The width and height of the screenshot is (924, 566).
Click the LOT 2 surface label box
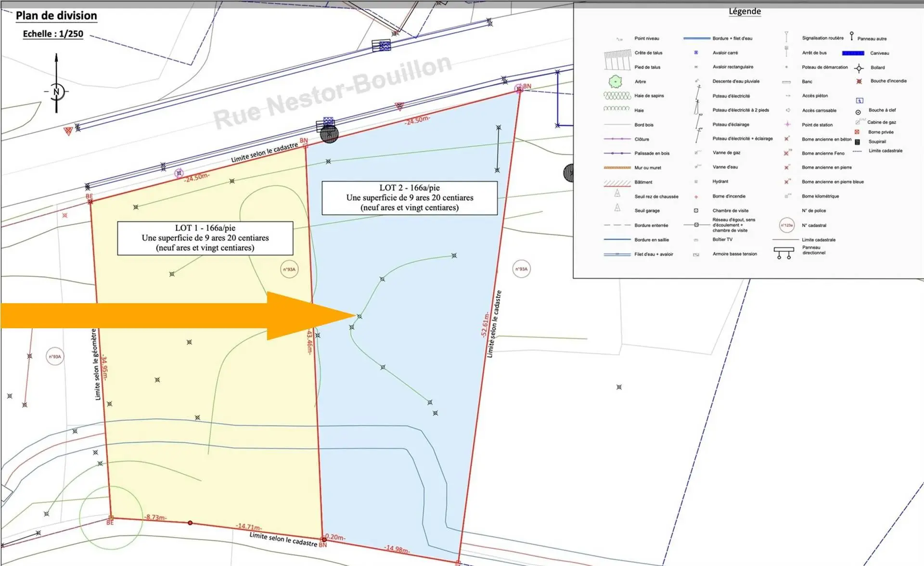pyautogui.click(x=409, y=198)
